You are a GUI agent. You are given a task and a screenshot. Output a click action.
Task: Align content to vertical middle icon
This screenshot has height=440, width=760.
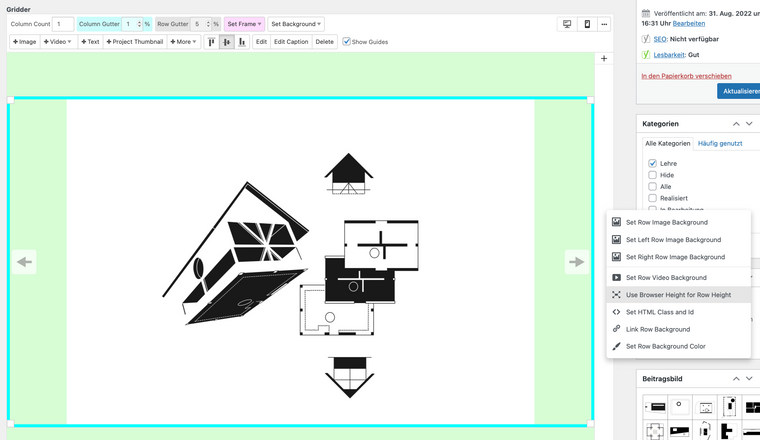[227, 42]
